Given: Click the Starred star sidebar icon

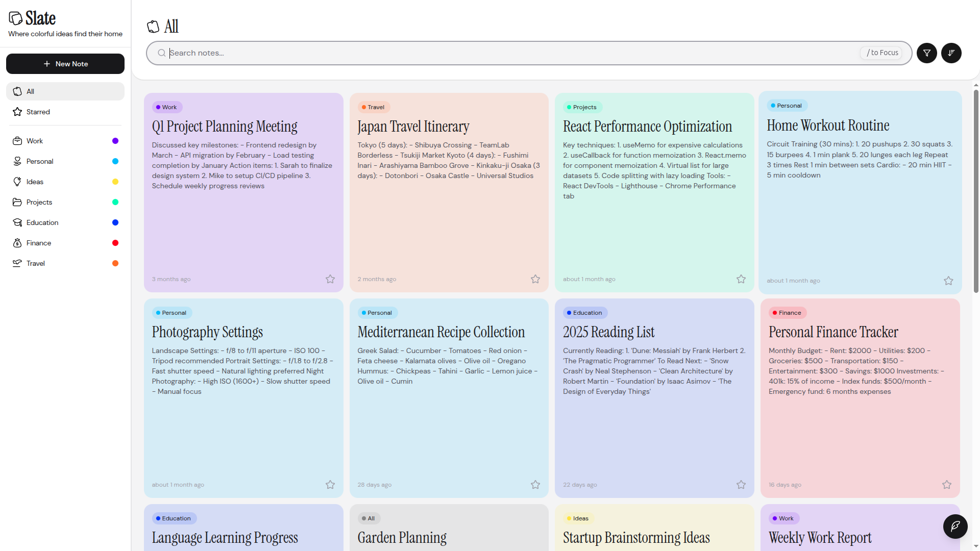Looking at the screenshot, I should click(17, 112).
